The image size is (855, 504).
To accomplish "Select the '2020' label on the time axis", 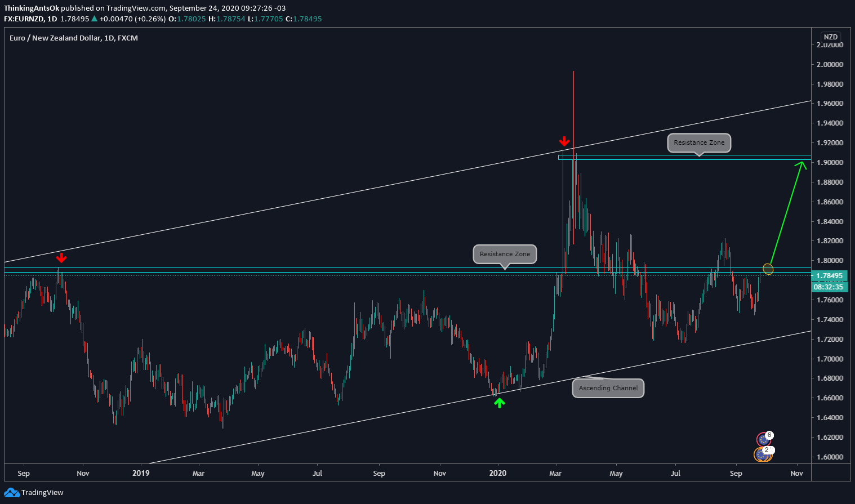I will pyautogui.click(x=498, y=473).
